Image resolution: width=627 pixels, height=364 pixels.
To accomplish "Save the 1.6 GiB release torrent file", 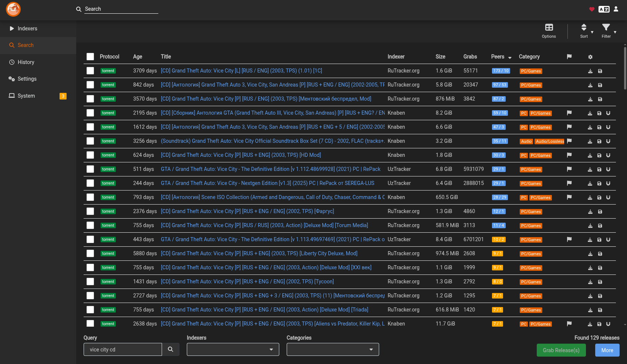I will (x=600, y=71).
